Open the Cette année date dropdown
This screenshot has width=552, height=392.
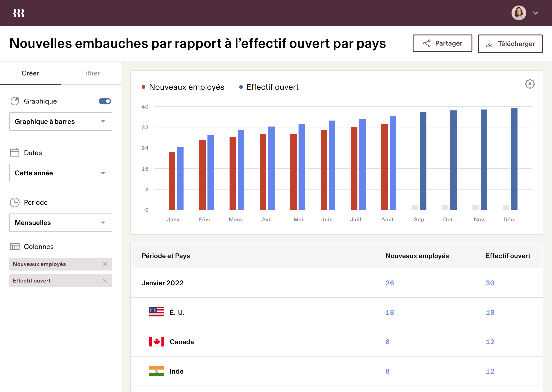tap(60, 173)
